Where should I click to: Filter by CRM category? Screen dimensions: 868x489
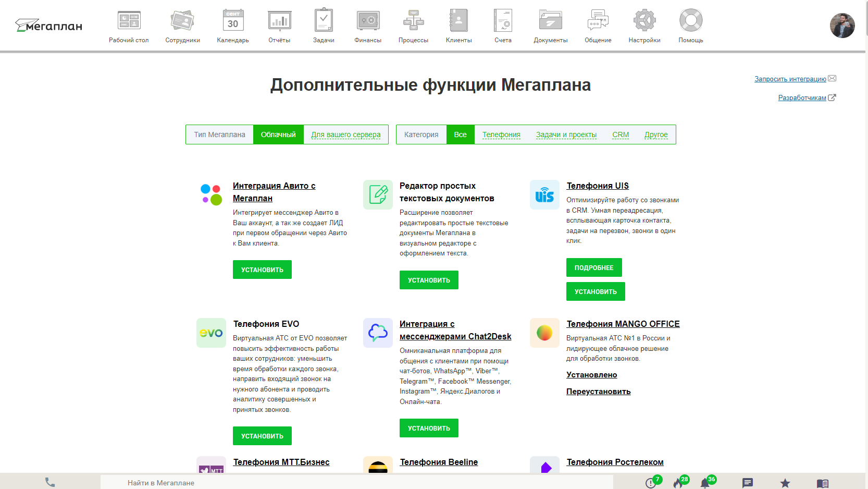pos(621,135)
